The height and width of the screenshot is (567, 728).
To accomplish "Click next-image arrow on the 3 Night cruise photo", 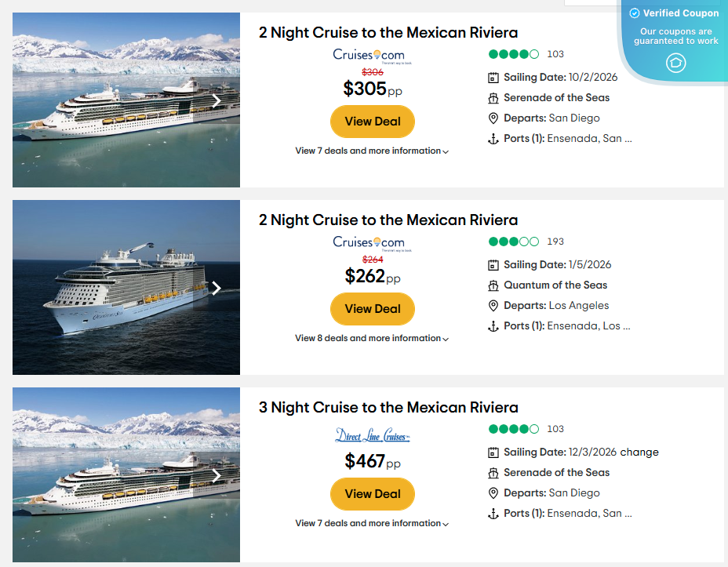I will pyautogui.click(x=217, y=475).
